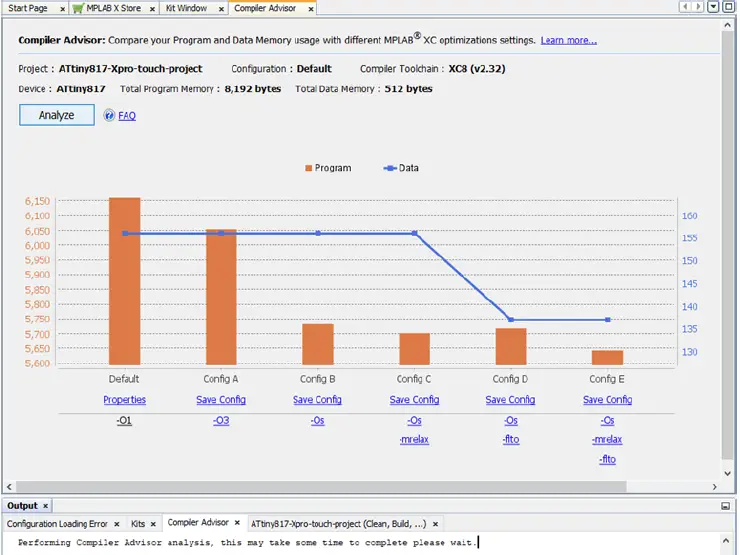Switch to the Kit Window tab
This screenshot has width=740, height=555.
(x=186, y=8)
